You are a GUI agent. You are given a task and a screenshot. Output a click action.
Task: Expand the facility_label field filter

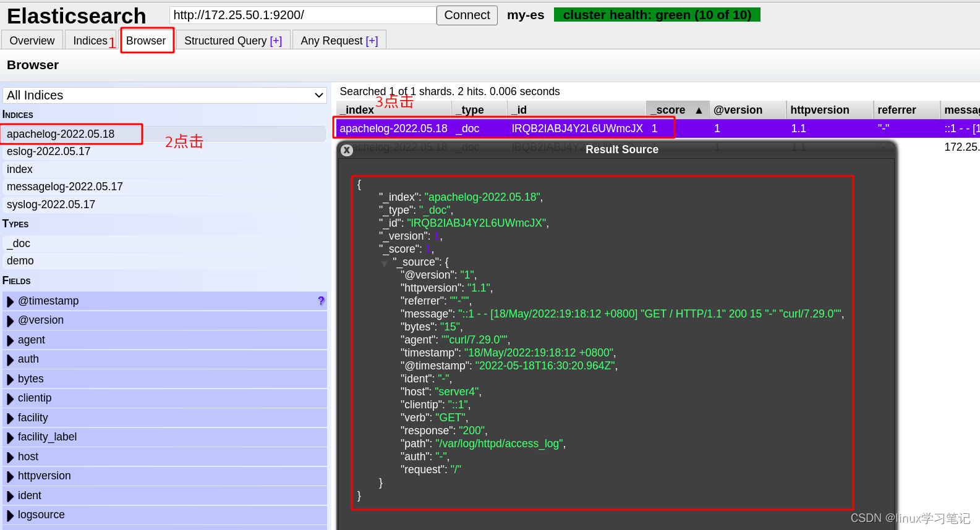point(11,437)
